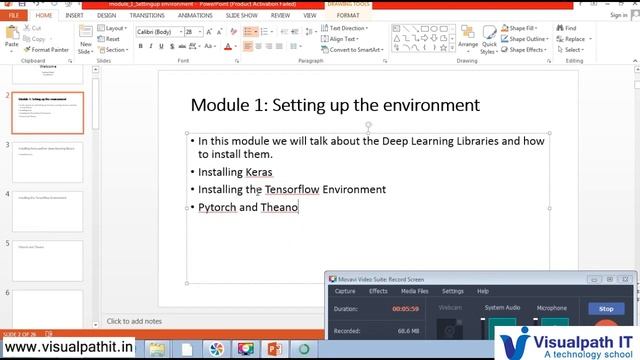Switch to the DESIGN tab
Screen dimensions: 640x360
pos(107,15)
